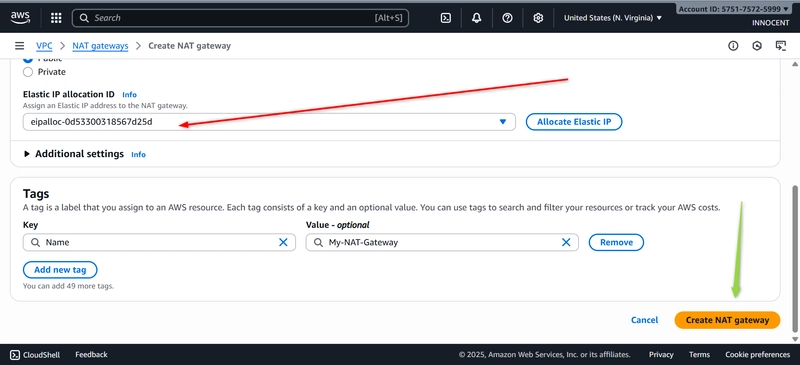
Task: Open Info link next to Elastic IP allocation ID
Action: tap(130, 94)
